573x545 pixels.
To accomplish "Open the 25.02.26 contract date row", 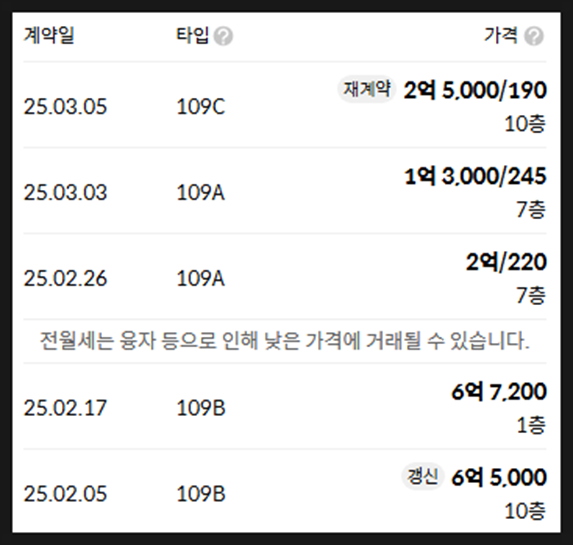I will tap(285, 277).
